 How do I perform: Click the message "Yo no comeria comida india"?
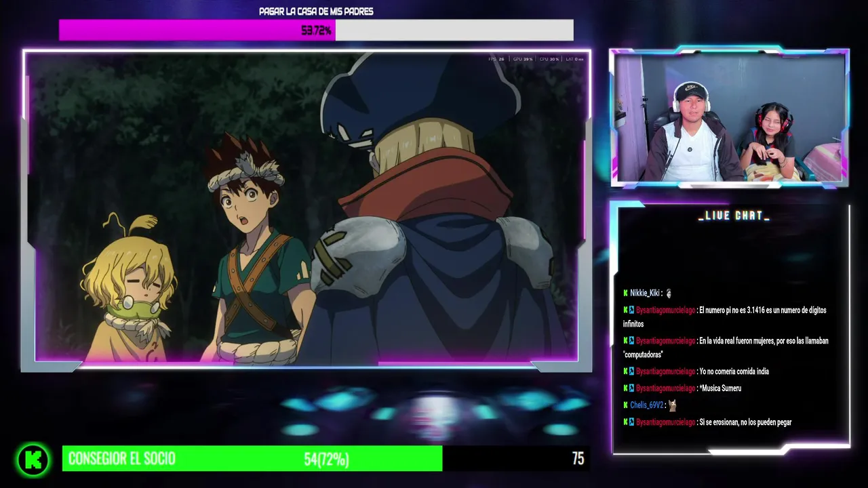click(734, 371)
